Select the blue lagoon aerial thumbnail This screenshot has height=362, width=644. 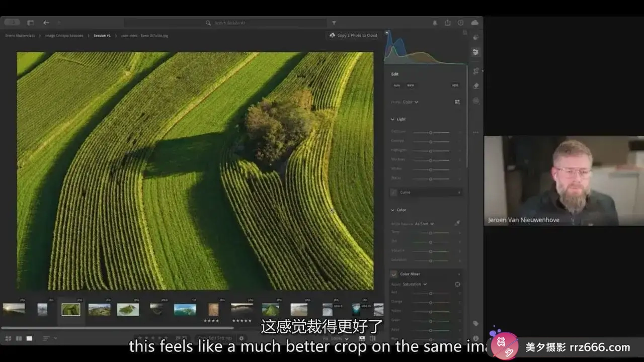(x=185, y=309)
